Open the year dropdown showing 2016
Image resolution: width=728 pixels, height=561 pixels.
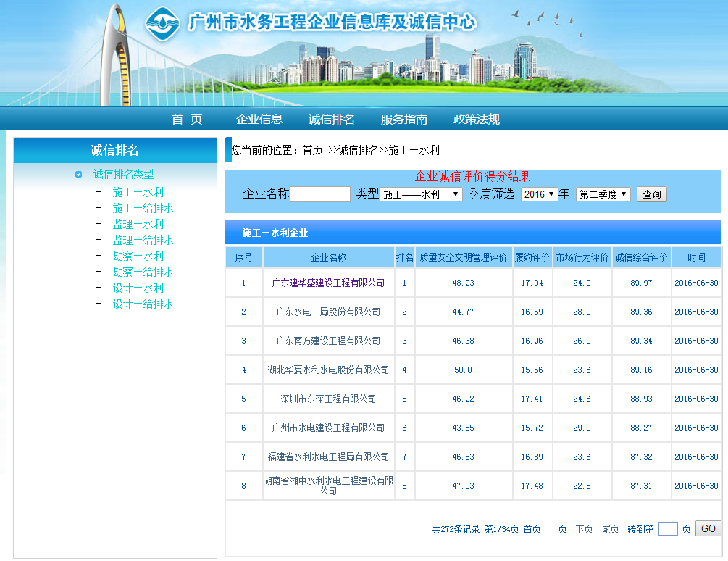(539, 194)
